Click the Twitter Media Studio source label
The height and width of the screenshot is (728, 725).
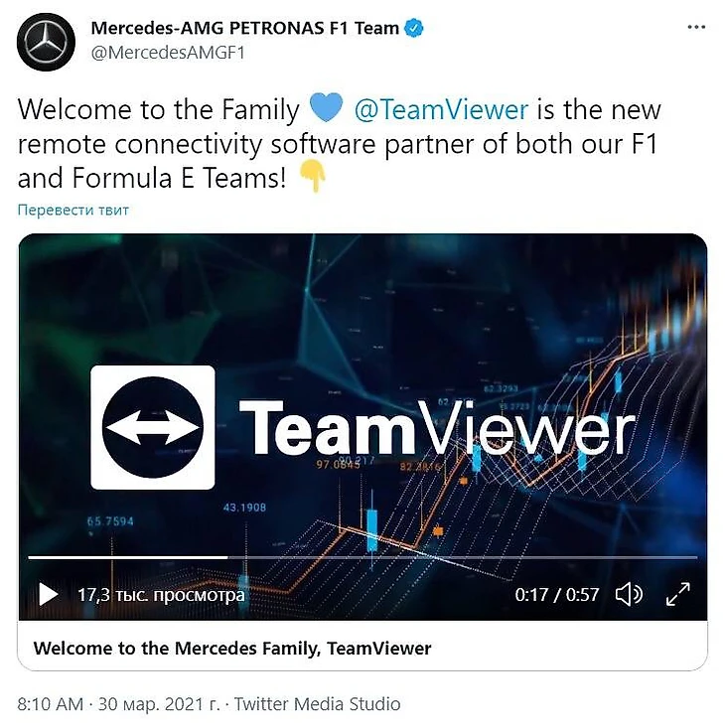click(x=317, y=704)
